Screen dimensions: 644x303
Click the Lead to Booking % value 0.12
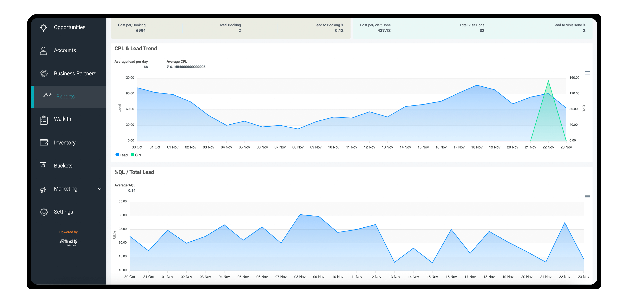(x=339, y=30)
